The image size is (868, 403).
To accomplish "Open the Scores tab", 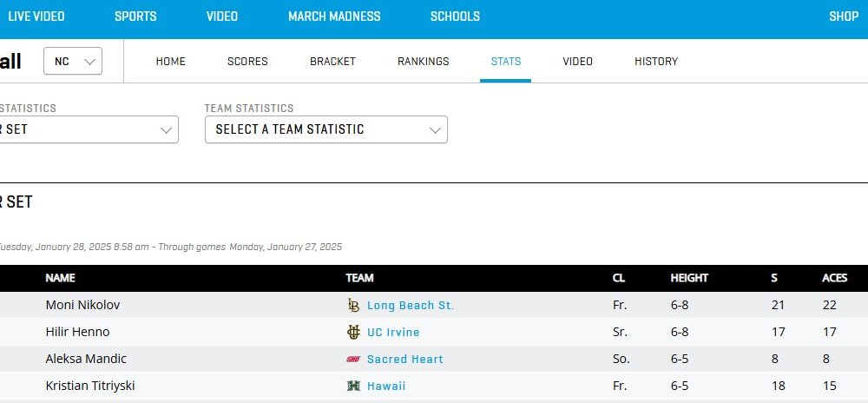I will pos(247,62).
